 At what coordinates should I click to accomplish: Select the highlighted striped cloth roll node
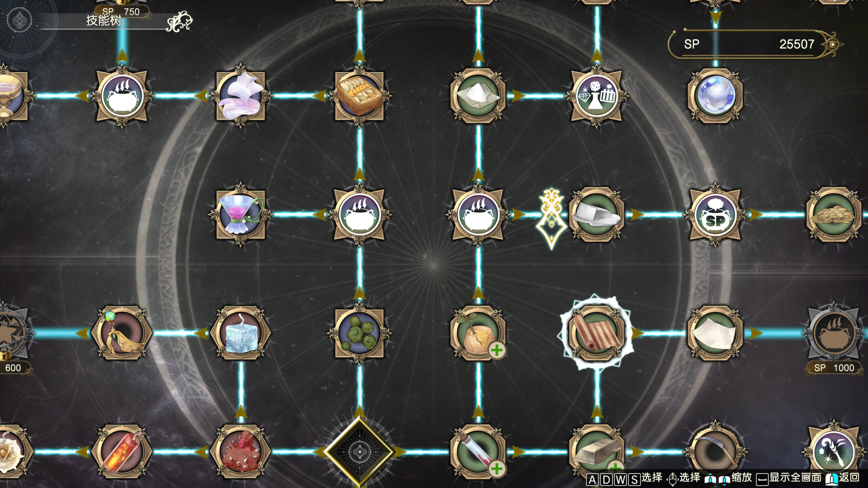pos(596,333)
